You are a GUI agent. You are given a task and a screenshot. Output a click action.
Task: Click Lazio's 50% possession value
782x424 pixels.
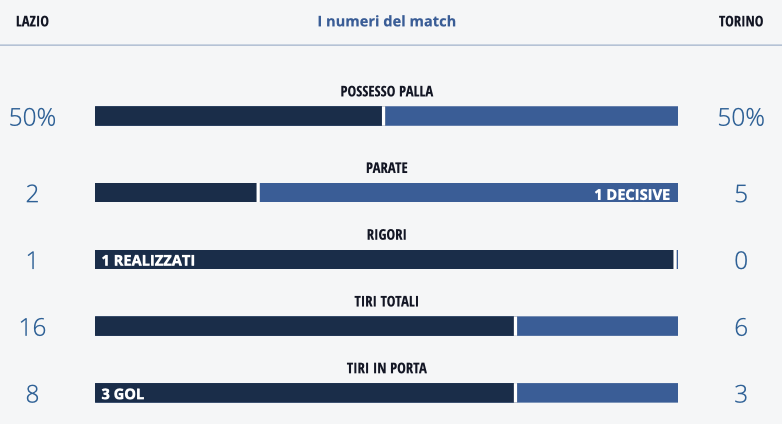pos(32,117)
